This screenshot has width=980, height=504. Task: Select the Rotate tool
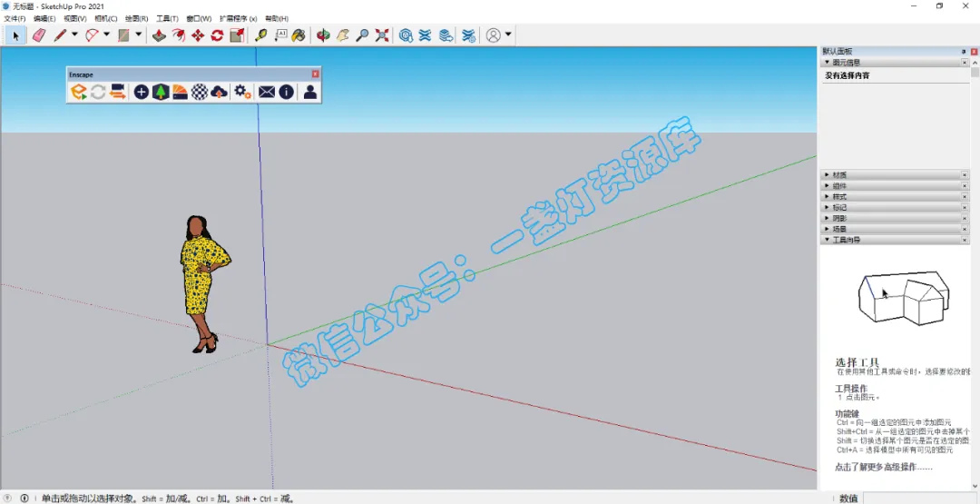[x=218, y=35]
